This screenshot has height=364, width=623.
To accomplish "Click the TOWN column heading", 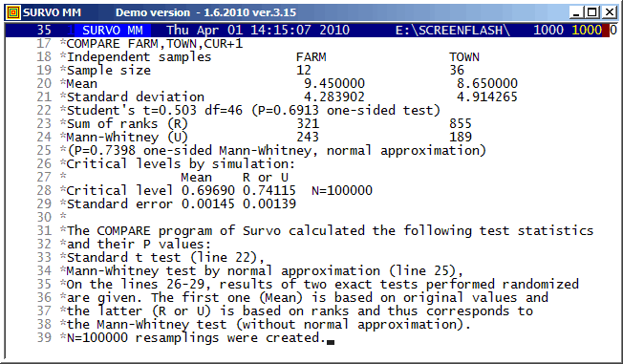I will 464,56.
